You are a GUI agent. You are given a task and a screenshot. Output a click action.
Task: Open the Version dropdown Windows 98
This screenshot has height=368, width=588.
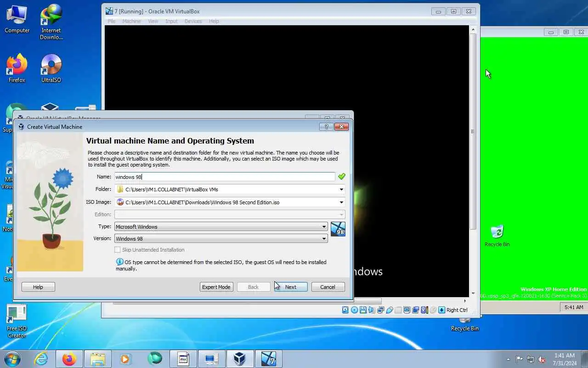point(221,239)
